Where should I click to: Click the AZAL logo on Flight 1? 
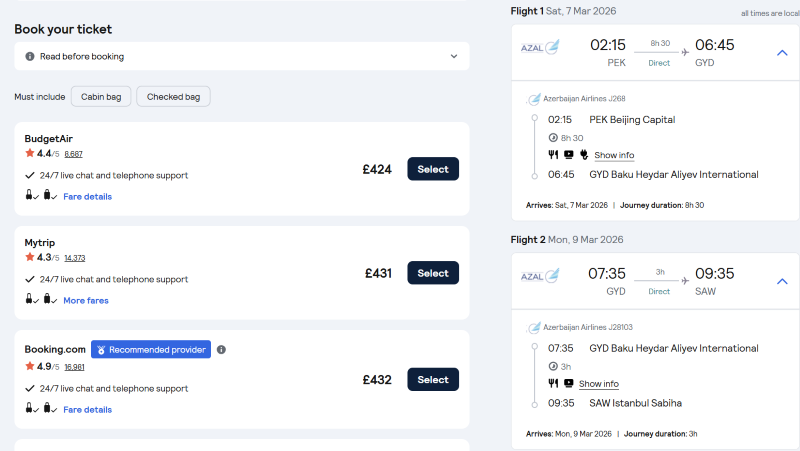[540, 48]
